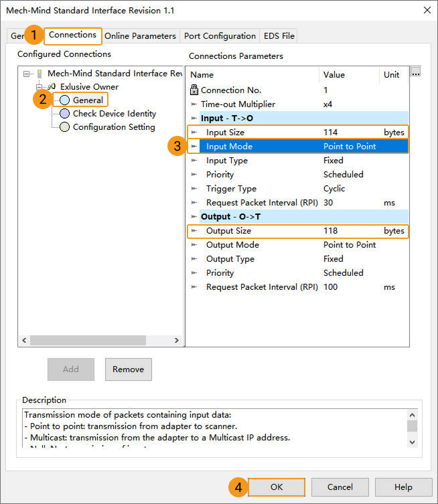Screen dimensions: 438x504
Task: Click the Connection No. value 1
Action: click(325, 90)
